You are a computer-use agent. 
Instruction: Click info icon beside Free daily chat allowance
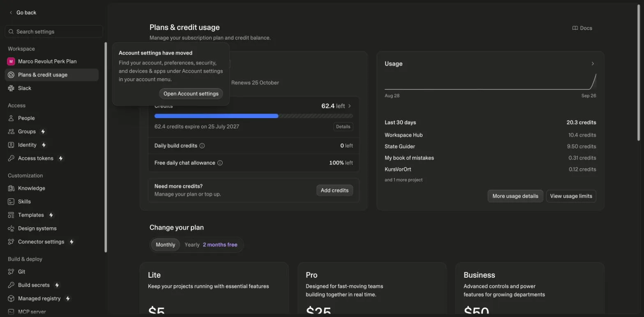[x=220, y=163]
